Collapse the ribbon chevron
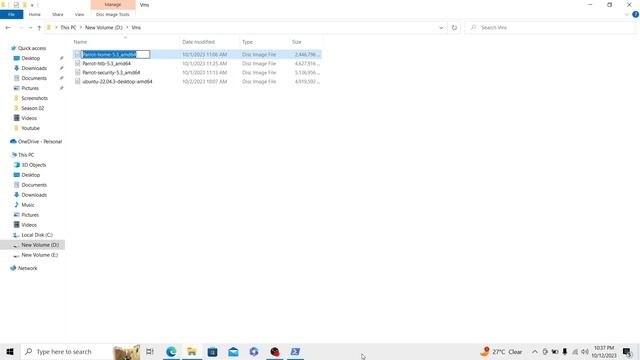 627,14
